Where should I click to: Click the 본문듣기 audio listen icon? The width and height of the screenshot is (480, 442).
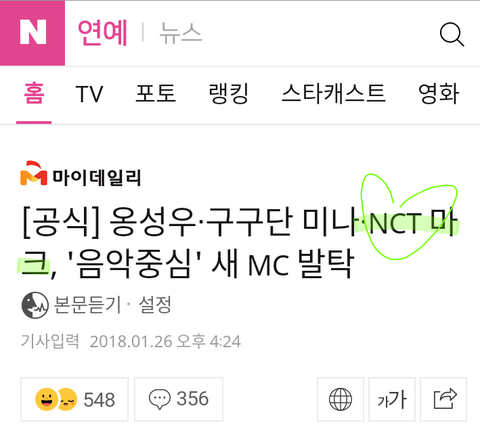tap(35, 305)
